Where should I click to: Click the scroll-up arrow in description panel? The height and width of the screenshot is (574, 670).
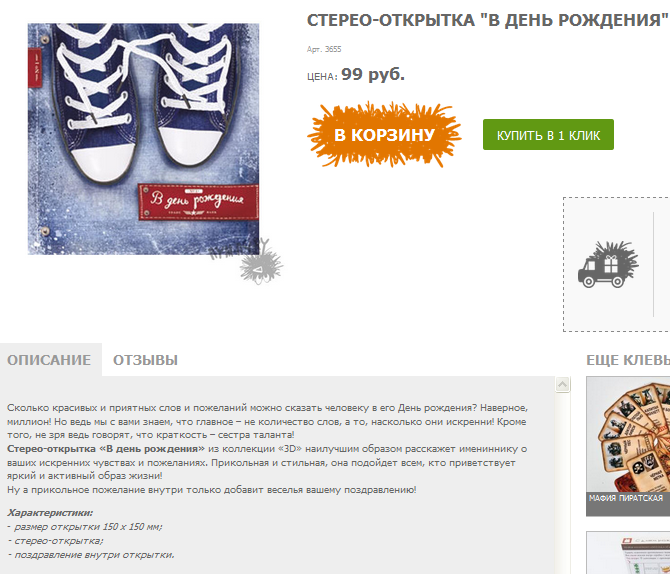pos(562,385)
